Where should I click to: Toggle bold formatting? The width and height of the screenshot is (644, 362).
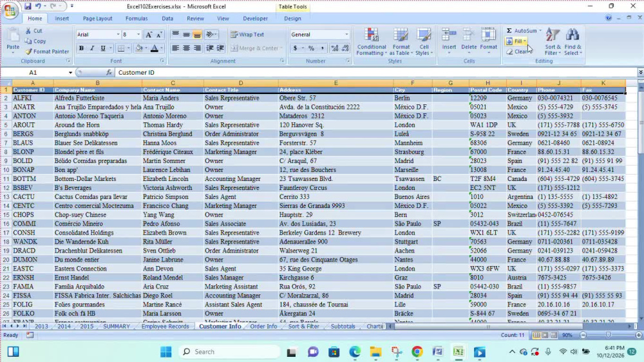tap(81, 48)
